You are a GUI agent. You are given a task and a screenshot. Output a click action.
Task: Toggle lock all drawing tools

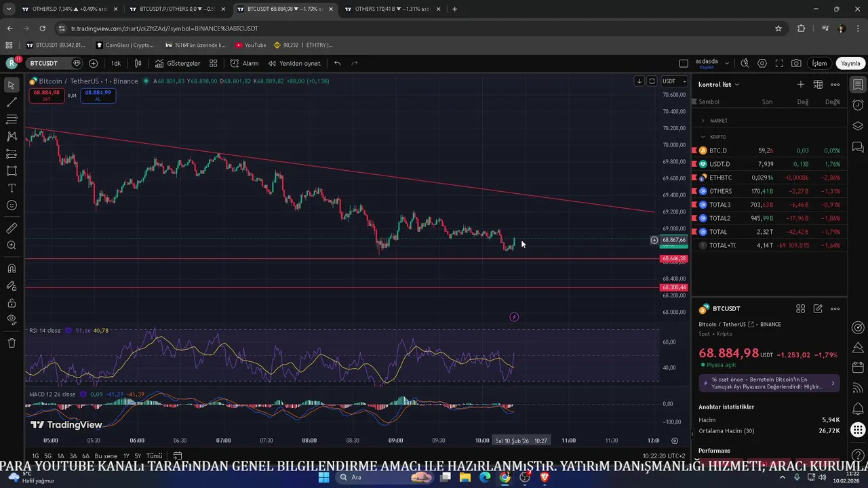[x=12, y=303]
